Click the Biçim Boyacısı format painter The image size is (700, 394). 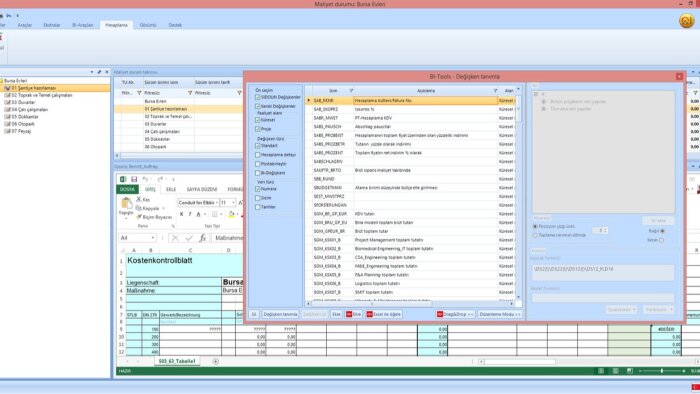coord(154,217)
